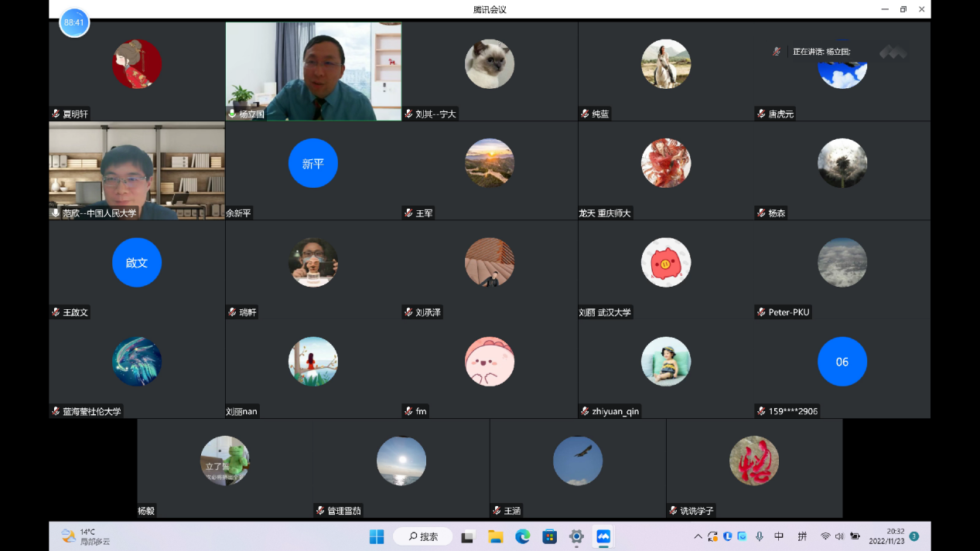Click the muted mic icon beside 夏明轩
This screenshot has height=551, width=980.
pyautogui.click(x=56, y=114)
